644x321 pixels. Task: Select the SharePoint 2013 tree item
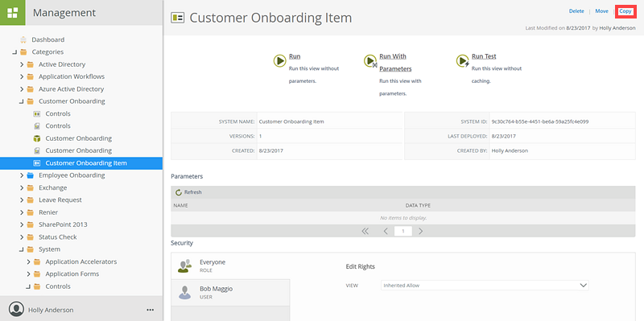(x=63, y=224)
